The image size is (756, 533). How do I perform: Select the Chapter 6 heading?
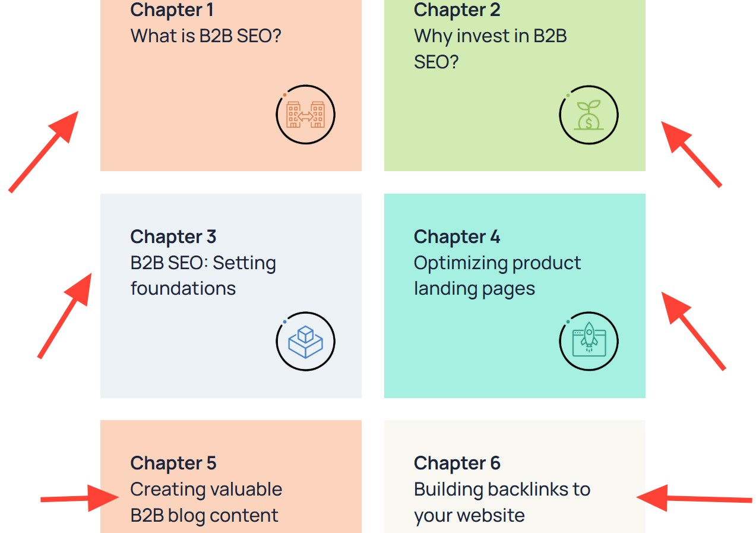click(457, 463)
